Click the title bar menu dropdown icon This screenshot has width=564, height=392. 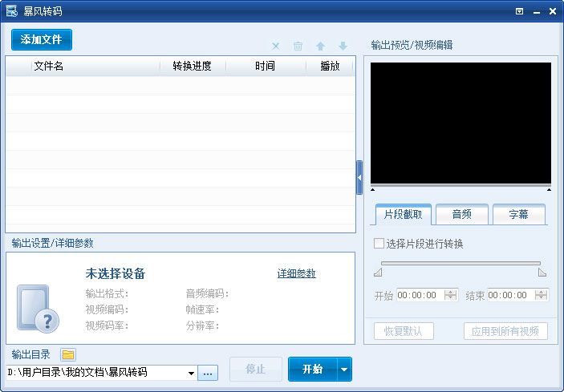point(520,11)
